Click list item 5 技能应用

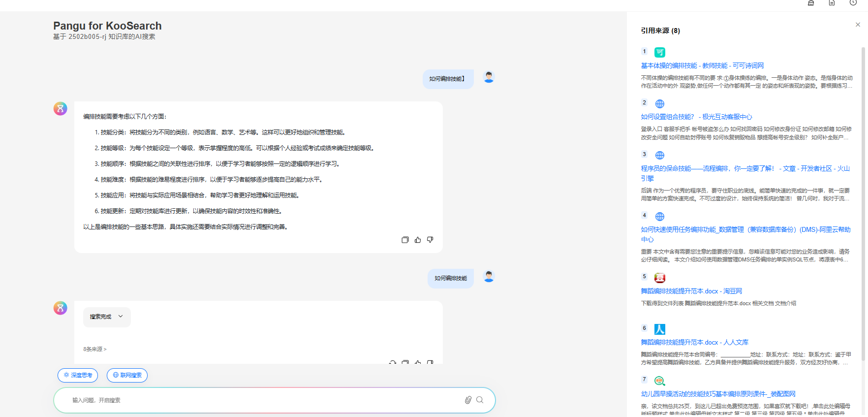tap(198, 195)
